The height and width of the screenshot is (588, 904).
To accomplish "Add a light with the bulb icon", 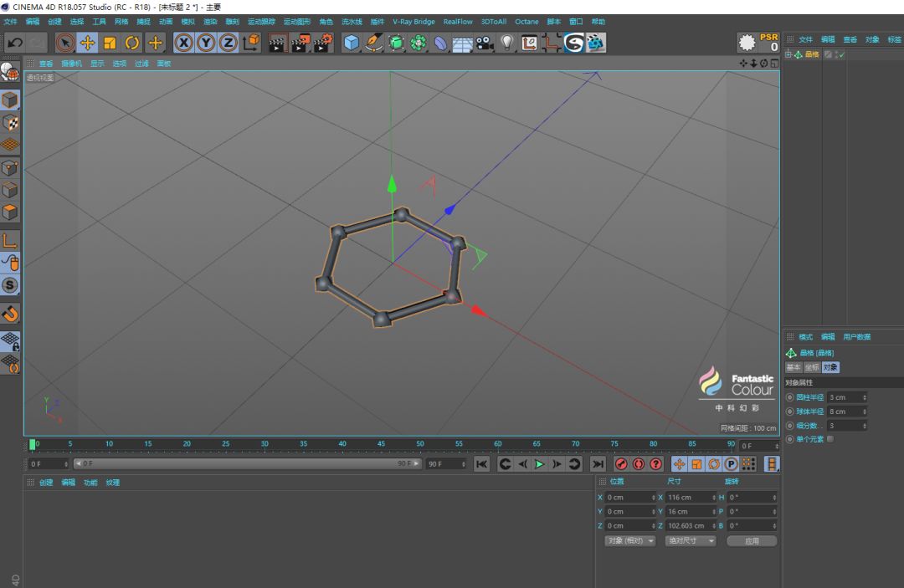I will coord(507,43).
